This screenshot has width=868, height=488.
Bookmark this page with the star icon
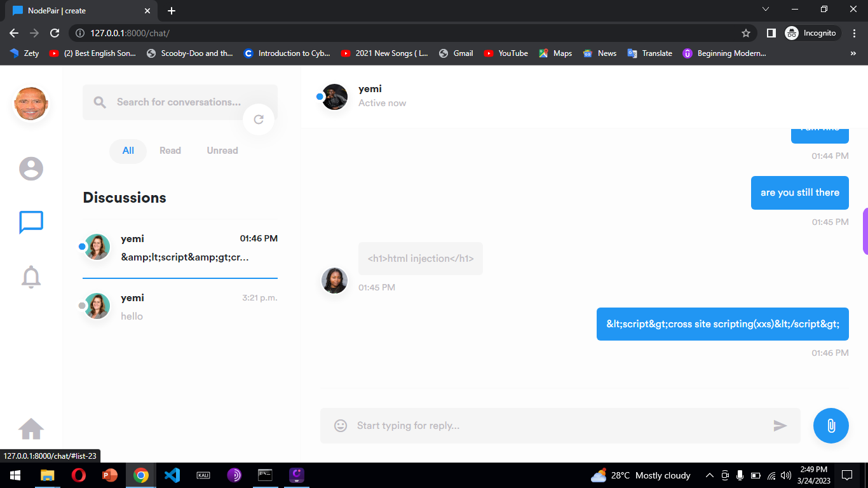click(x=746, y=33)
